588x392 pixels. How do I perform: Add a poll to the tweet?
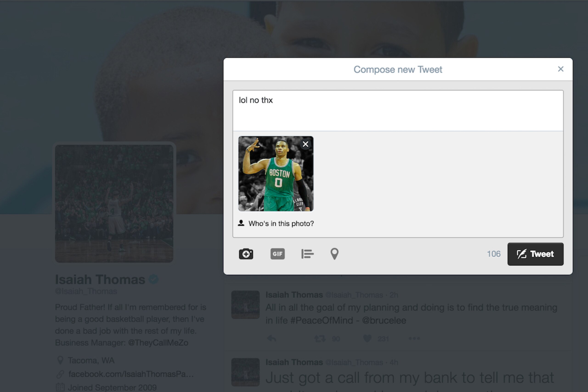[307, 254]
